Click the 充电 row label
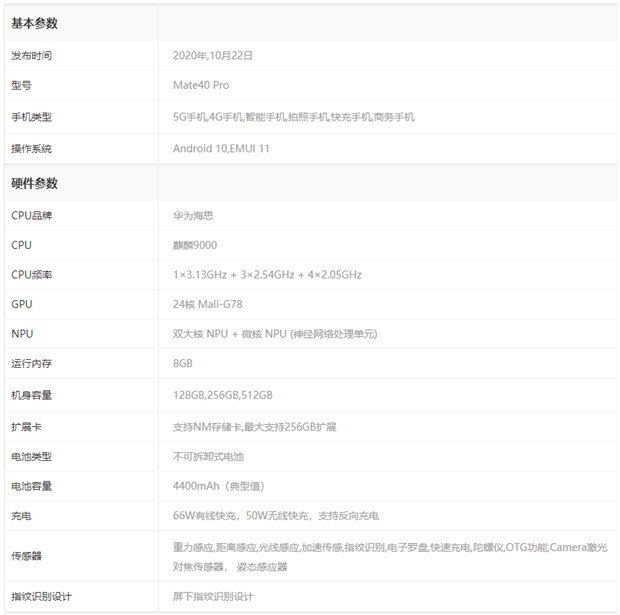 21,516
